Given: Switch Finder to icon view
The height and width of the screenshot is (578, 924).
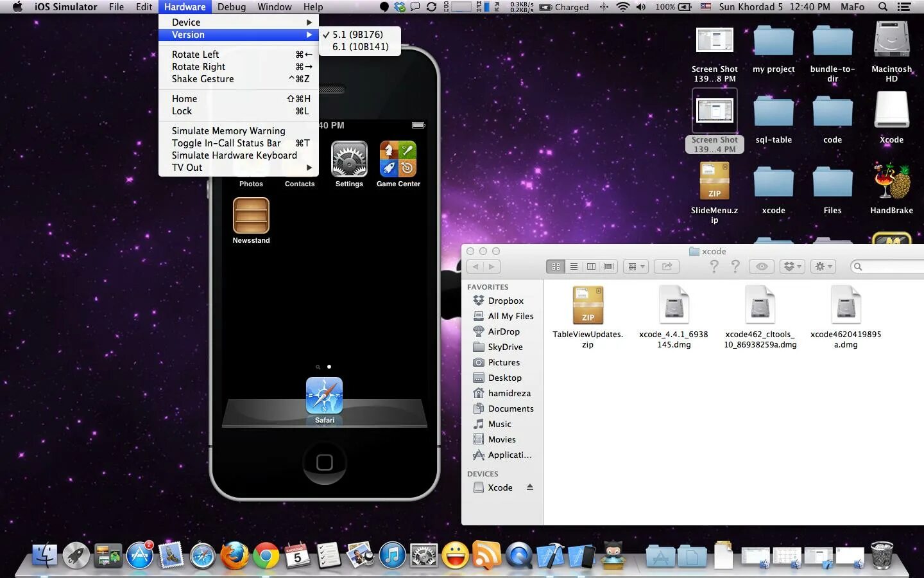Looking at the screenshot, I should pyautogui.click(x=556, y=267).
